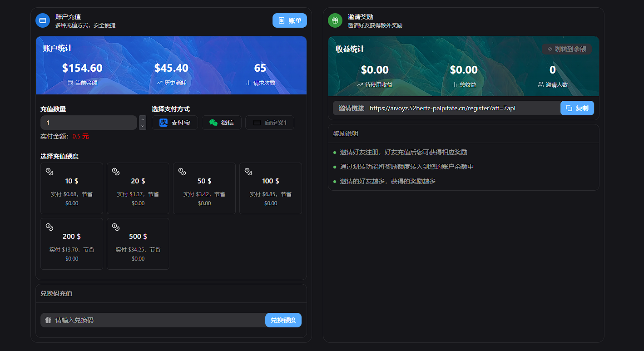
Task: Click the 65 request count value
Action: [x=260, y=68]
